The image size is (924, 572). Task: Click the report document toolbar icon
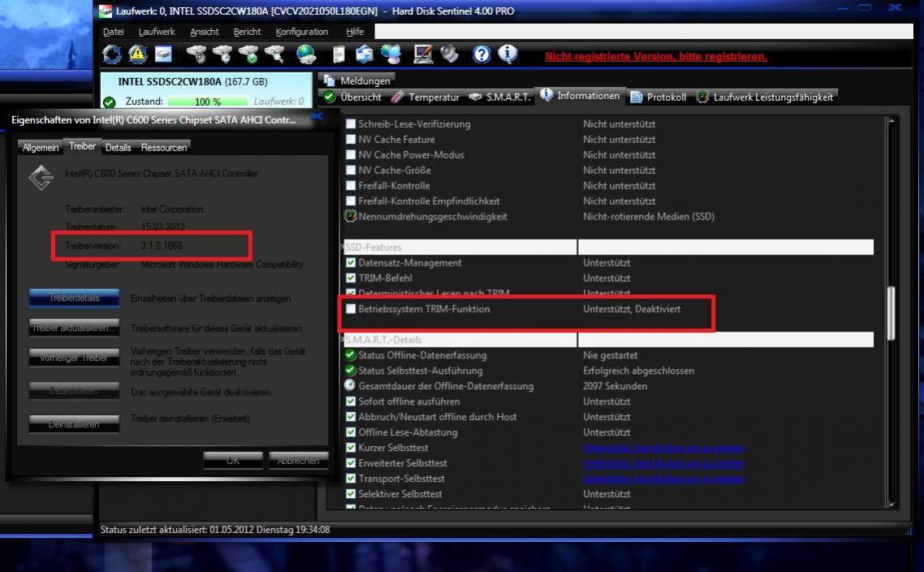[339, 54]
